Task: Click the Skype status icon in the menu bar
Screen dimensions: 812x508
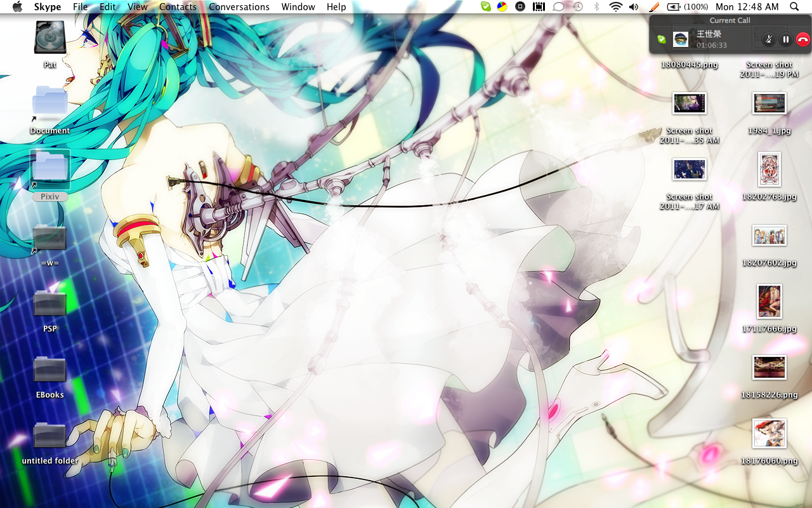Action: (x=485, y=7)
